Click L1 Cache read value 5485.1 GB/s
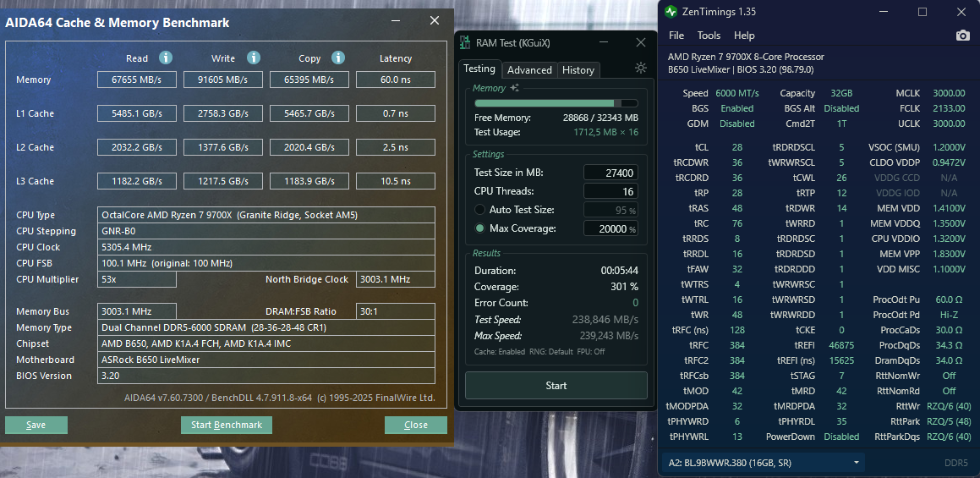The image size is (980, 478). coord(137,113)
